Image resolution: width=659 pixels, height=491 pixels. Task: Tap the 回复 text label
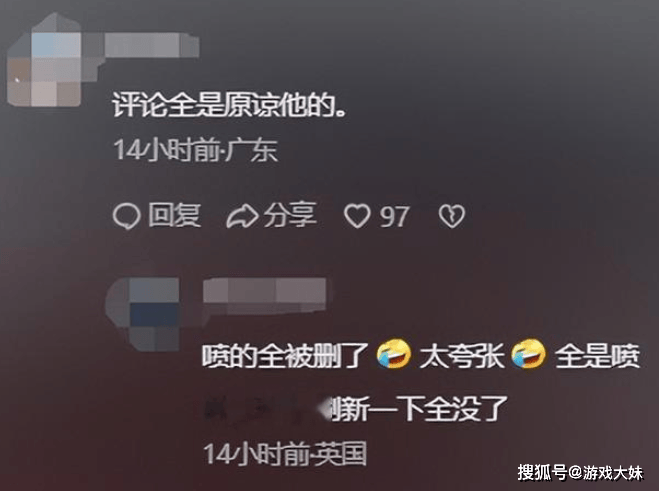tap(174, 215)
